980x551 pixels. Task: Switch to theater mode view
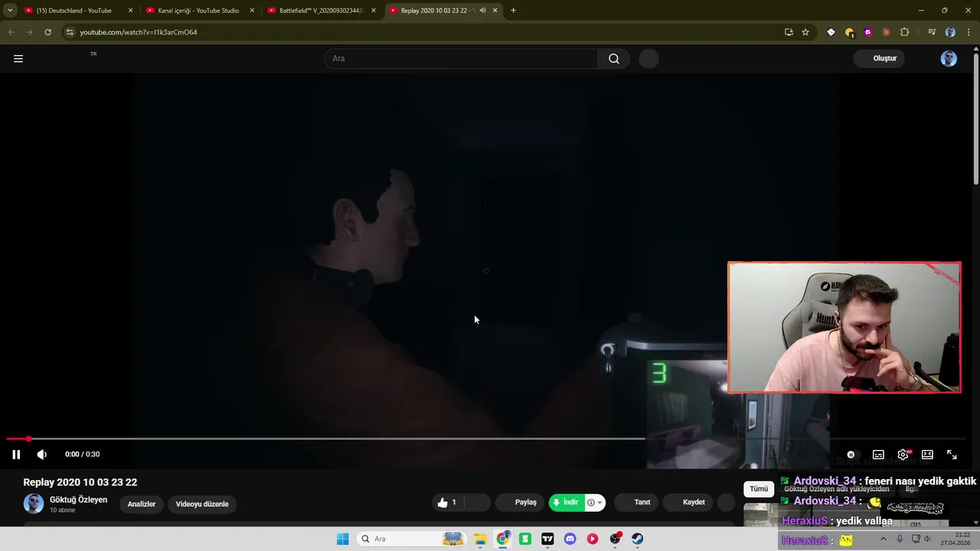click(927, 455)
